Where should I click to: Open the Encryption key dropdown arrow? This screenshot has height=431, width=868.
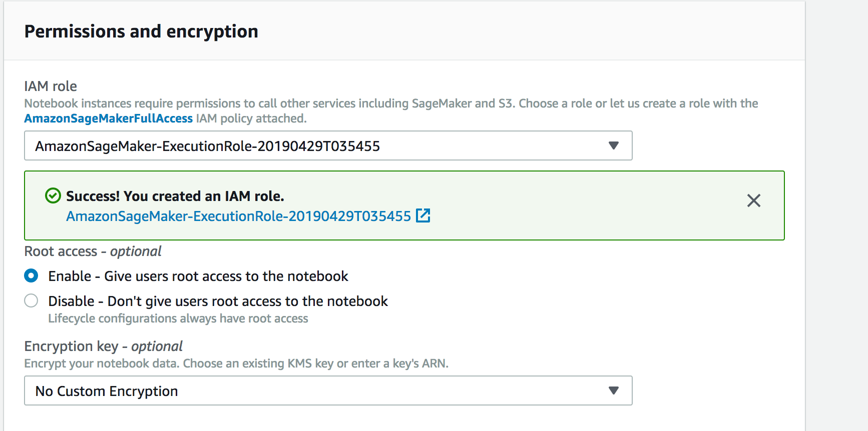[613, 390]
